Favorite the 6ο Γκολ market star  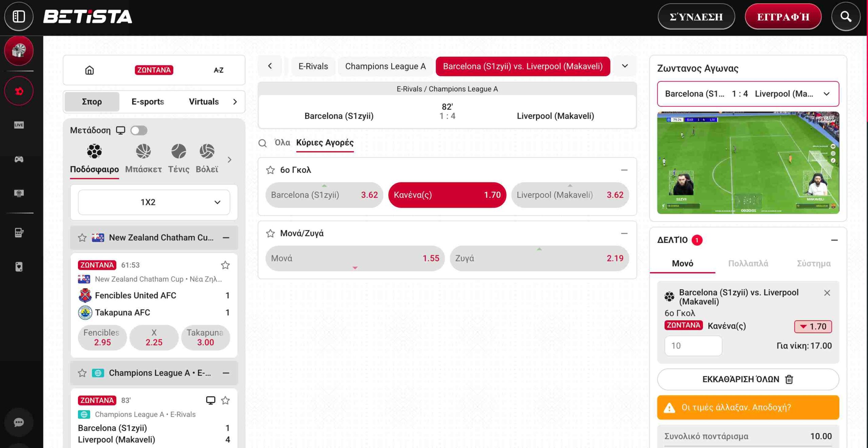[x=270, y=170]
